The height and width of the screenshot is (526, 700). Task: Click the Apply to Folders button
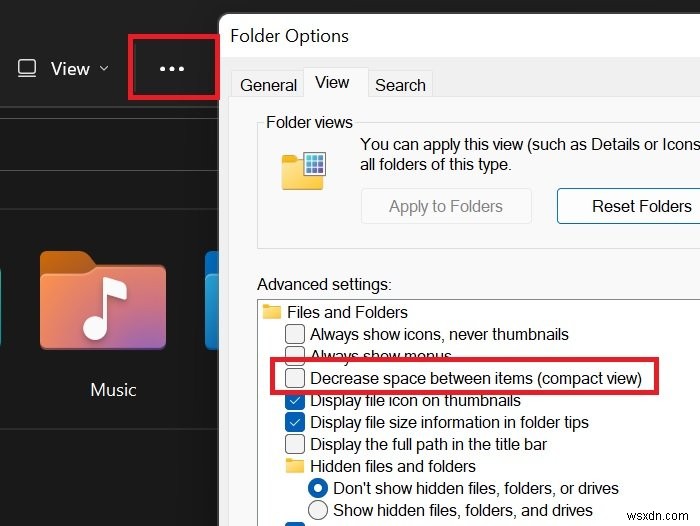tap(446, 206)
